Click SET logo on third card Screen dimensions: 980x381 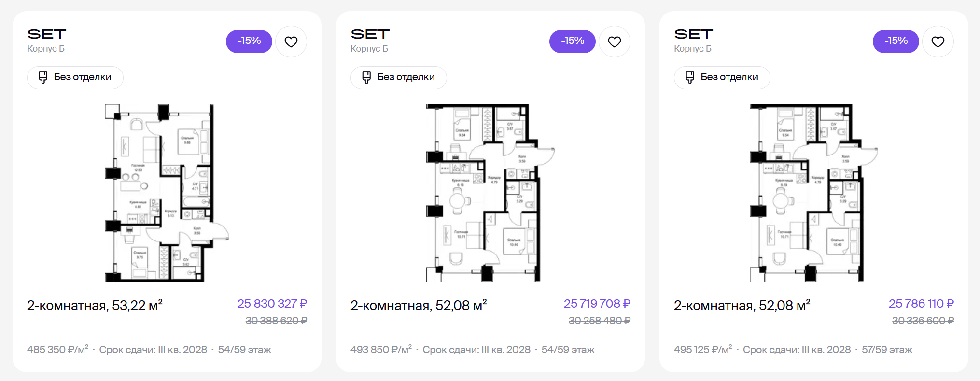tap(694, 34)
